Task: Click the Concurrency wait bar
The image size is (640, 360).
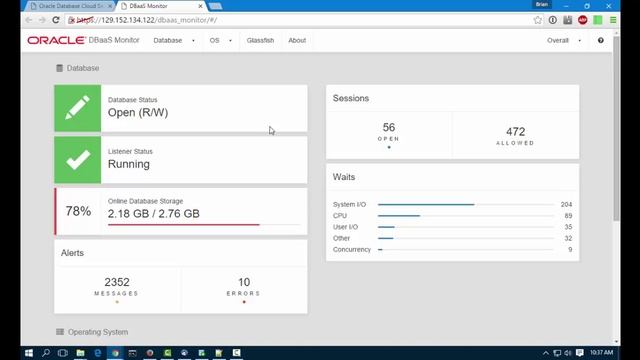Action: coord(465,249)
